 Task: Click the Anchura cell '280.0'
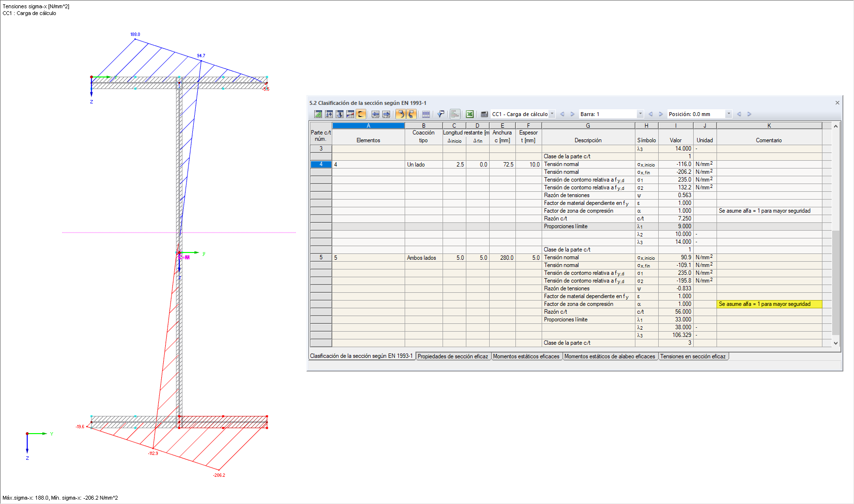coord(502,258)
